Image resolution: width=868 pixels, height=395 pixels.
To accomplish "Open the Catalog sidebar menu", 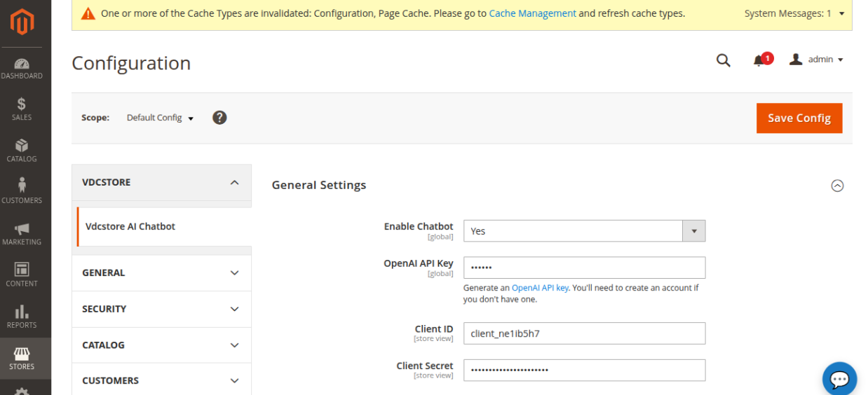I will coord(22,151).
